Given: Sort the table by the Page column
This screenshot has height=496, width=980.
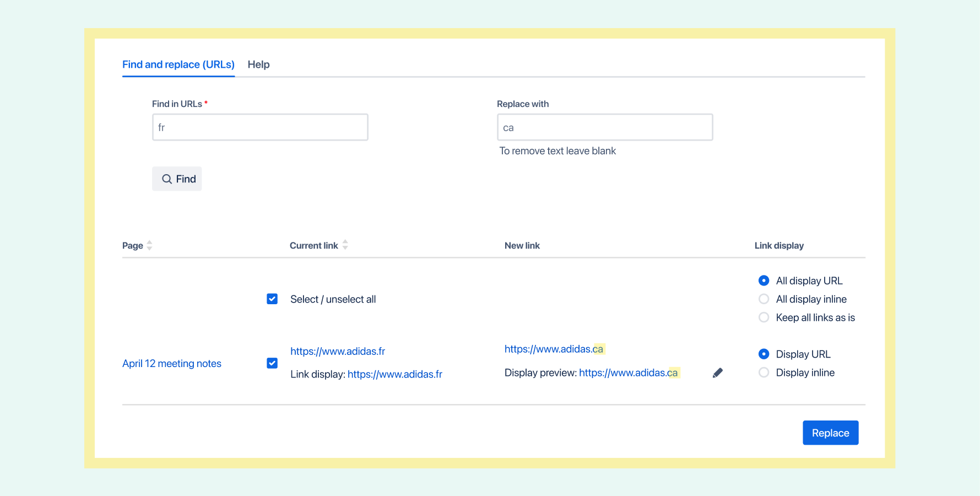Looking at the screenshot, I should (149, 245).
